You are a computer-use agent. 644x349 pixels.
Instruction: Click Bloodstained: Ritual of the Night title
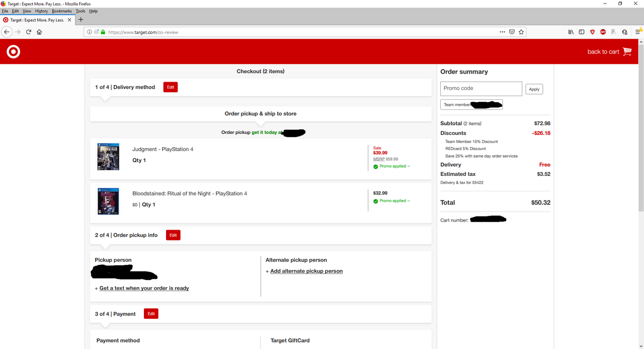(x=190, y=193)
